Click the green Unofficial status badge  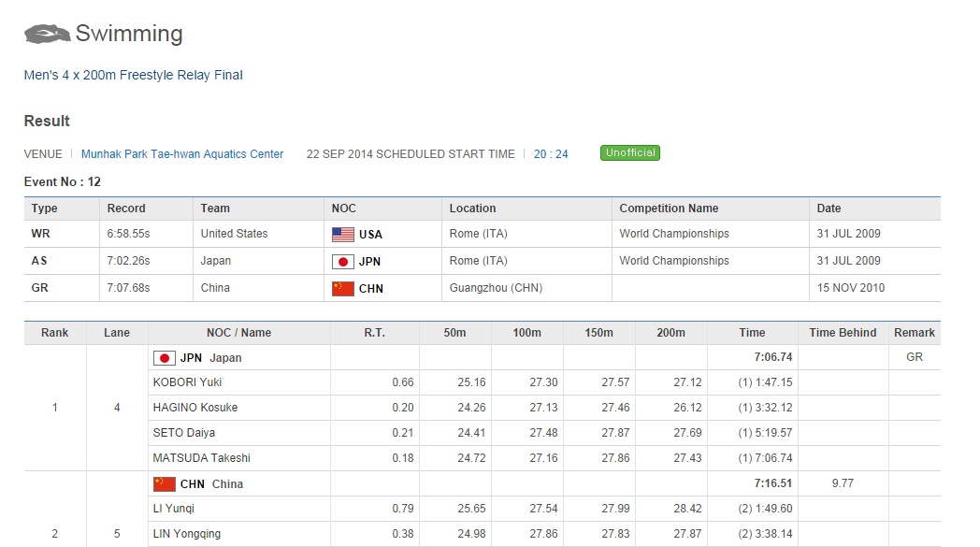(630, 153)
